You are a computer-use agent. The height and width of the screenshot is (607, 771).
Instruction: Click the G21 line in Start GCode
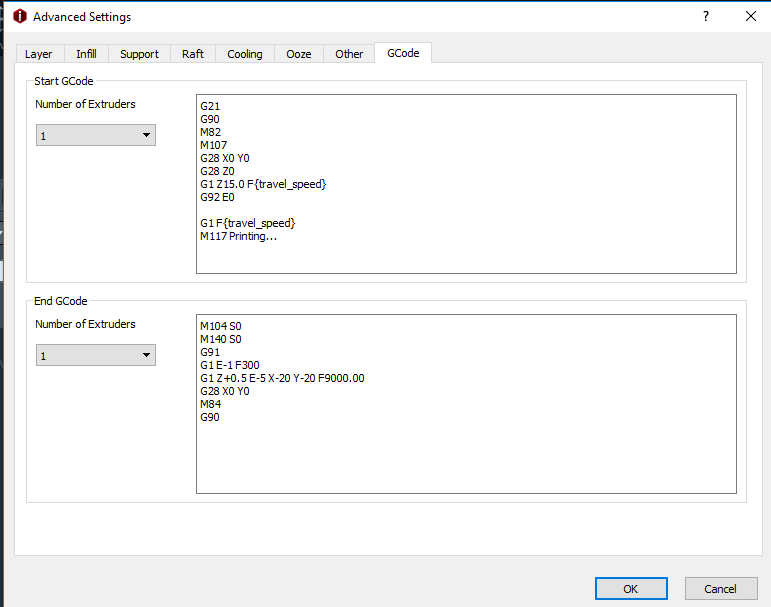point(210,106)
